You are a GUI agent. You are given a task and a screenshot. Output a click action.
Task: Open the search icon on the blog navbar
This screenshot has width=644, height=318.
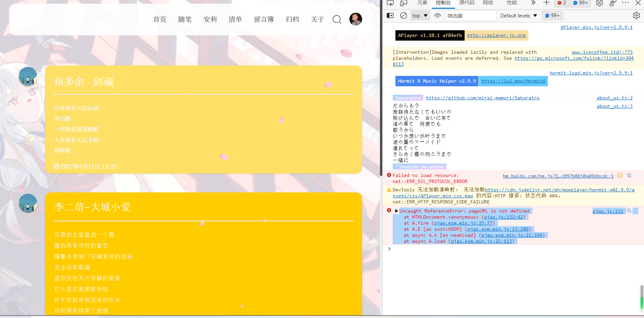click(337, 19)
